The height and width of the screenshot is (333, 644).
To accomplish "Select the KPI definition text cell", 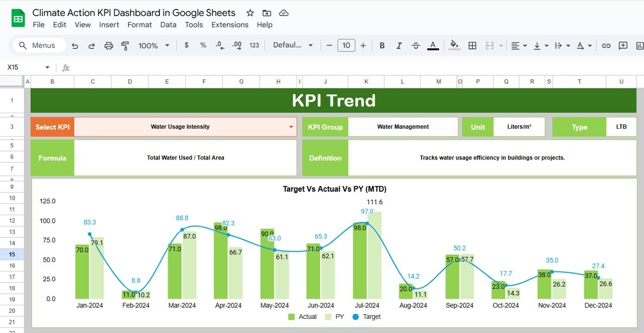I will click(493, 157).
